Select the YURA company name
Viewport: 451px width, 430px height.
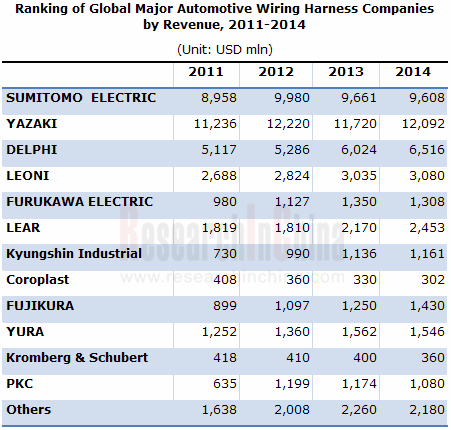click(x=25, y=332)
